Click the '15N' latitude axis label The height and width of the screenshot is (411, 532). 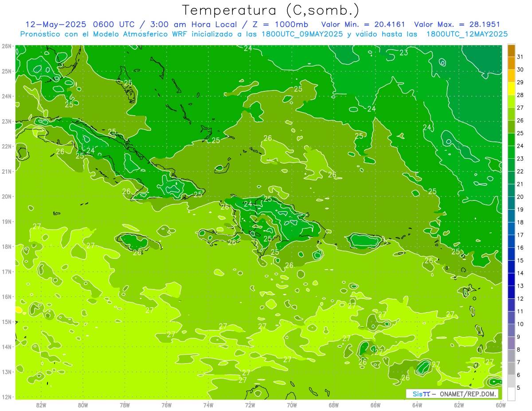click(x=7, y=322)
